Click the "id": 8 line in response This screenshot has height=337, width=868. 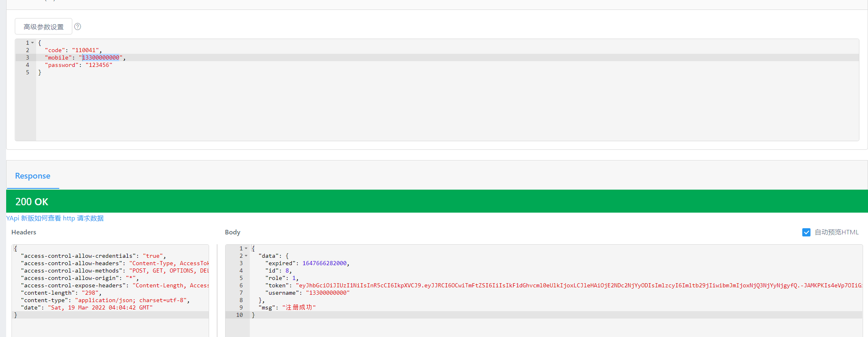pyautogui.click(x=279, y=271)
